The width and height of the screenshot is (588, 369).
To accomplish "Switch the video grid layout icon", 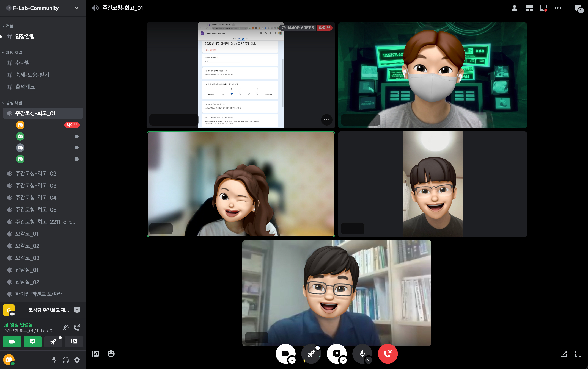I will click(x=529, y=8).
